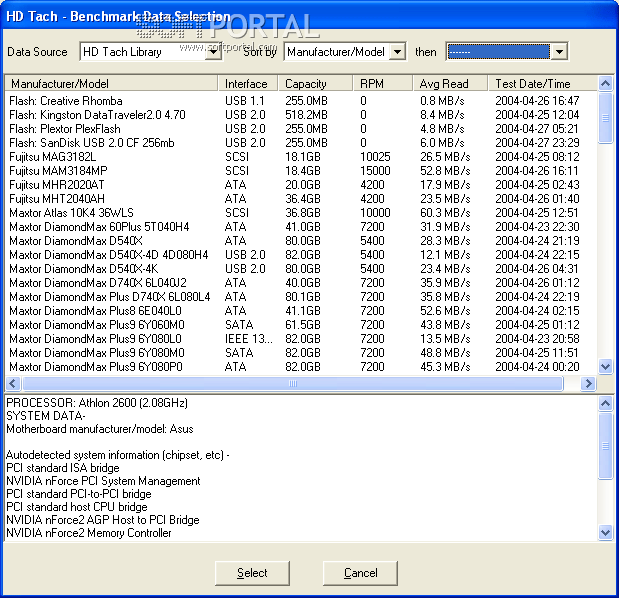Image resolution: width=619 pixels, height=598 pixels.
Task: Click the 518.2MB capacity cell
Action: [x=306, y=115]
